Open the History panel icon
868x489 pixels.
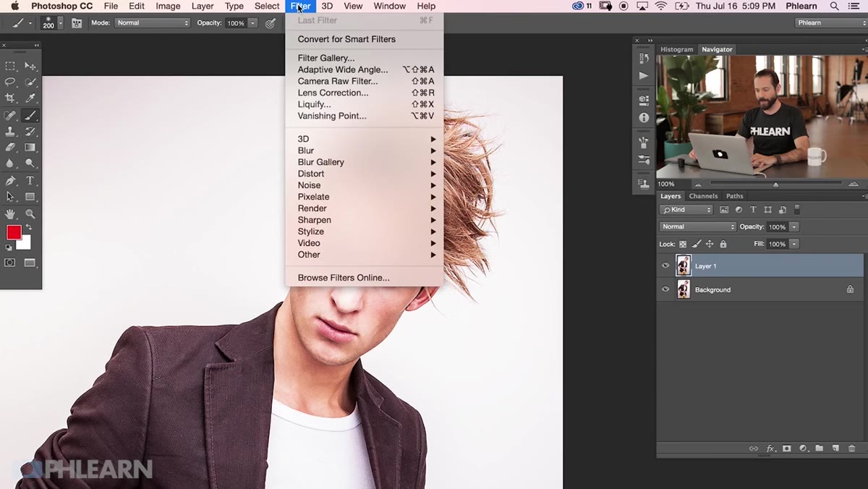(644, 57)
